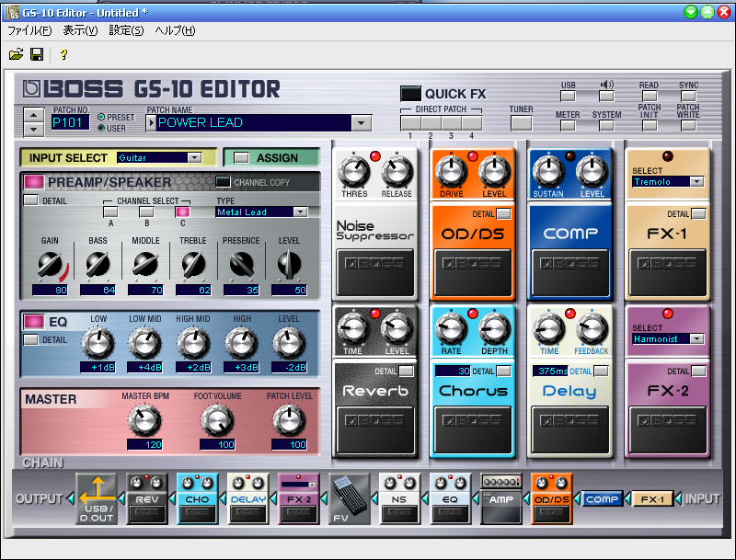Select the PRESET radio button

click(x=101, y=117)
